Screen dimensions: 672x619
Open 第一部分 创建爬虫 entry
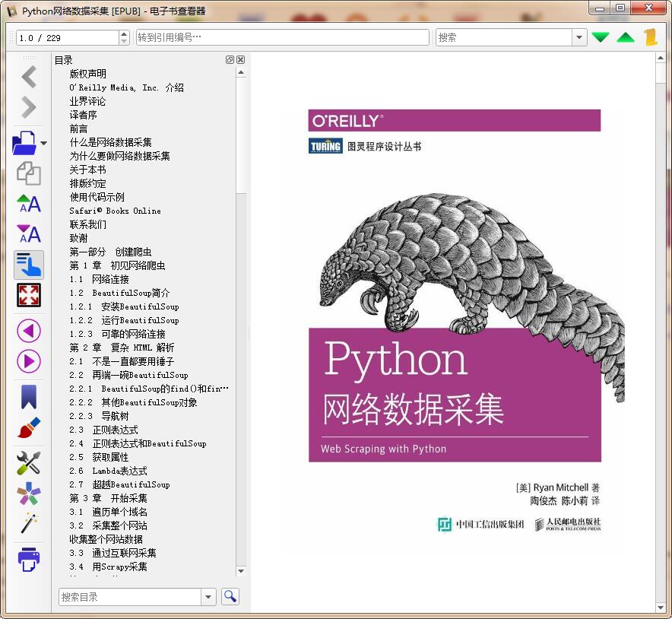[x=110, y=252]
